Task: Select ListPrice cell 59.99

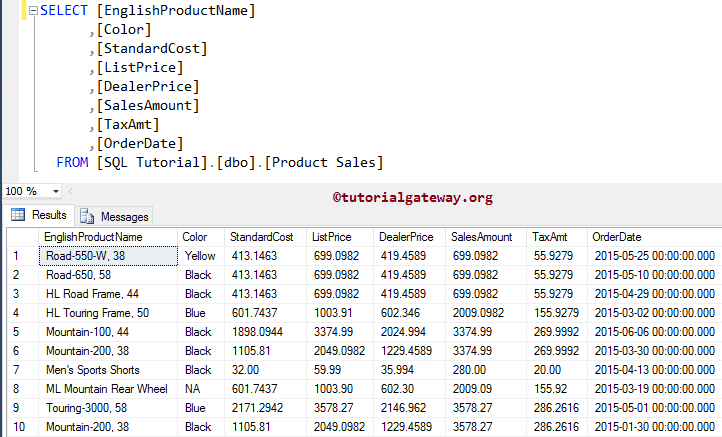Action: 340,370
